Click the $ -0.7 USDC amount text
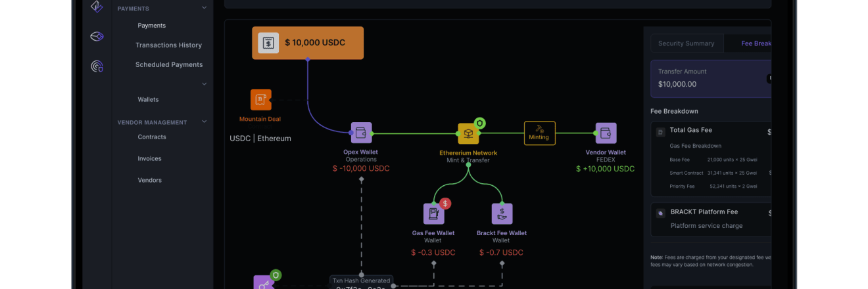This screenshot has width=868, height=289. click(502, 253)
